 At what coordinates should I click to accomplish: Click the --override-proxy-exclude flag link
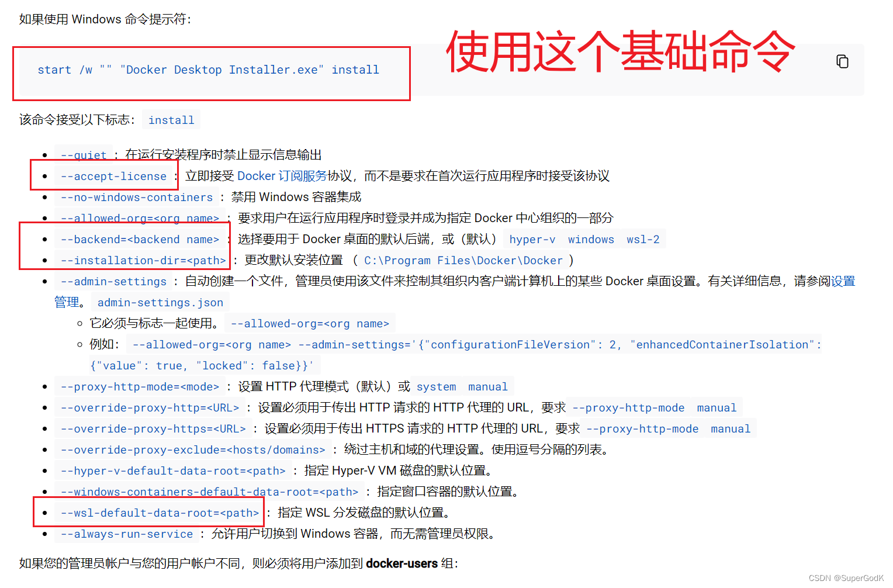192,449
